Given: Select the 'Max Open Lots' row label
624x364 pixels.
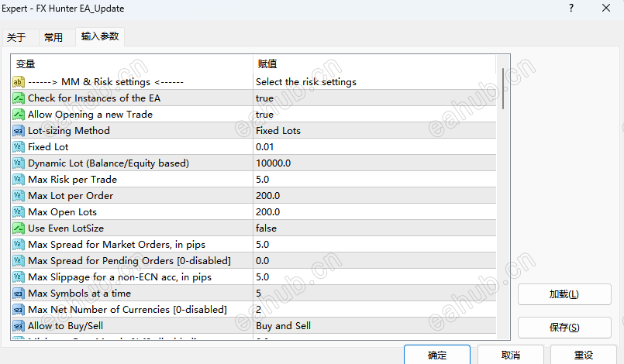Looking at the screenshot, I should point(63,212).
